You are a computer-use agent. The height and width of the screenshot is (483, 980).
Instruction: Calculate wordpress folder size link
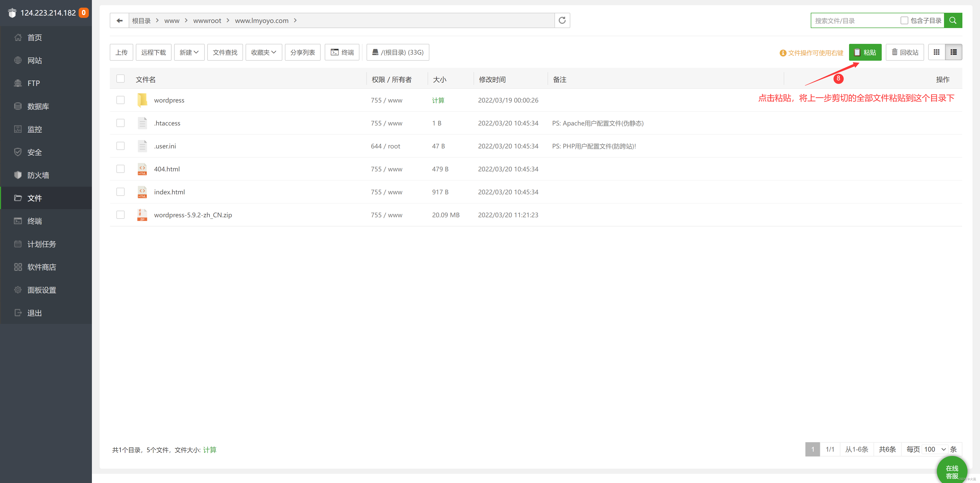[438, 100]
